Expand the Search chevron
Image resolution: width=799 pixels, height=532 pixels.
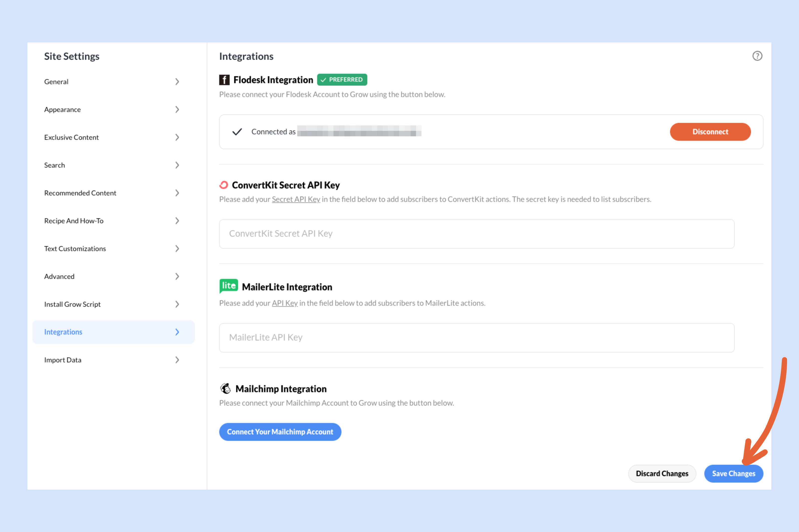click(x=177, y=165)
